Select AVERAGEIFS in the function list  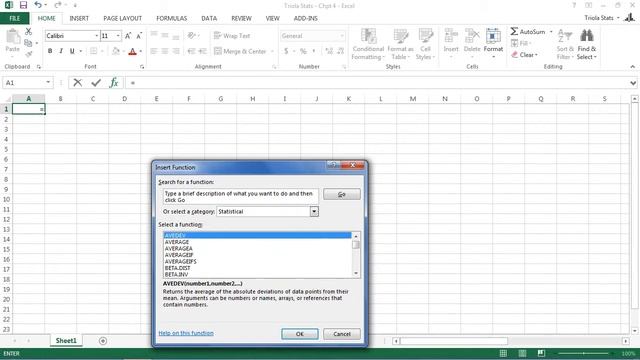click(x=180, y=262)
